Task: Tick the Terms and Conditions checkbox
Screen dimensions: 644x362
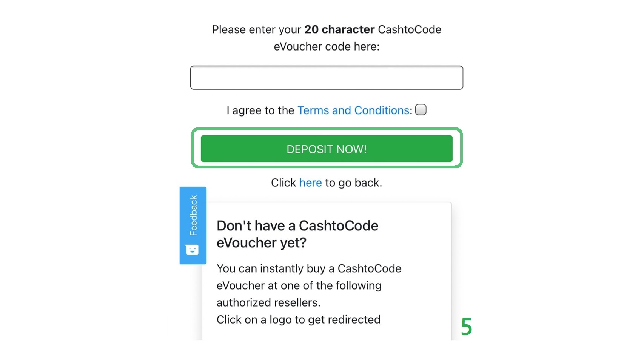Action: coord(421,110)
